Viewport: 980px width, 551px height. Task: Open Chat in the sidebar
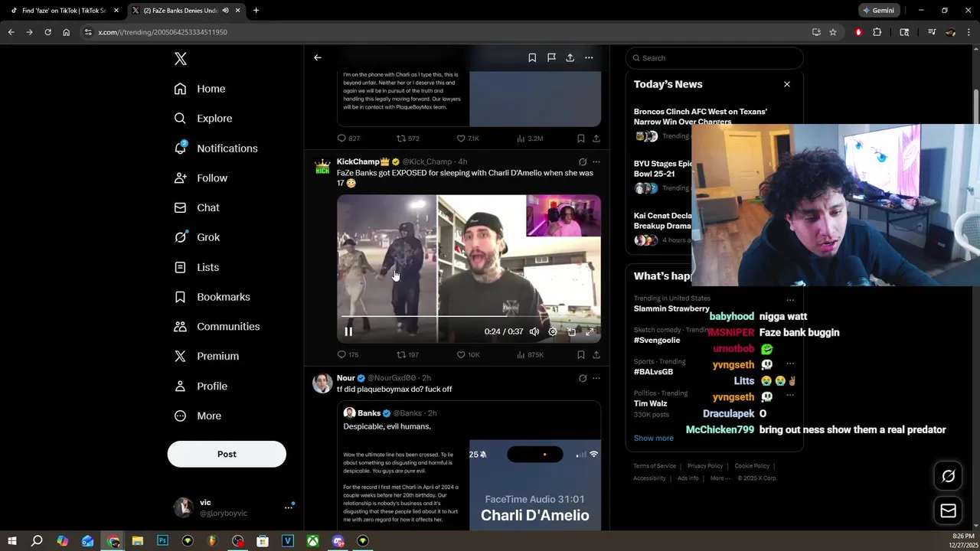point(197,208)
